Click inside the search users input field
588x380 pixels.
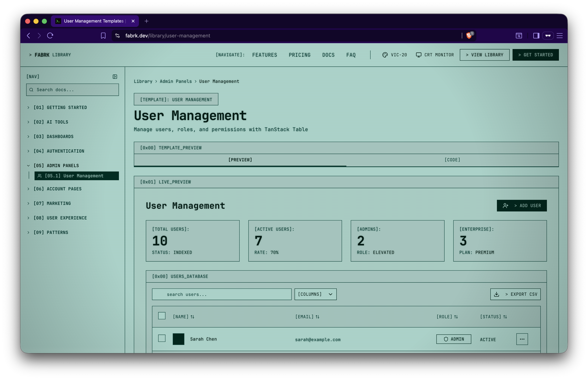click(x=221, y=294)
